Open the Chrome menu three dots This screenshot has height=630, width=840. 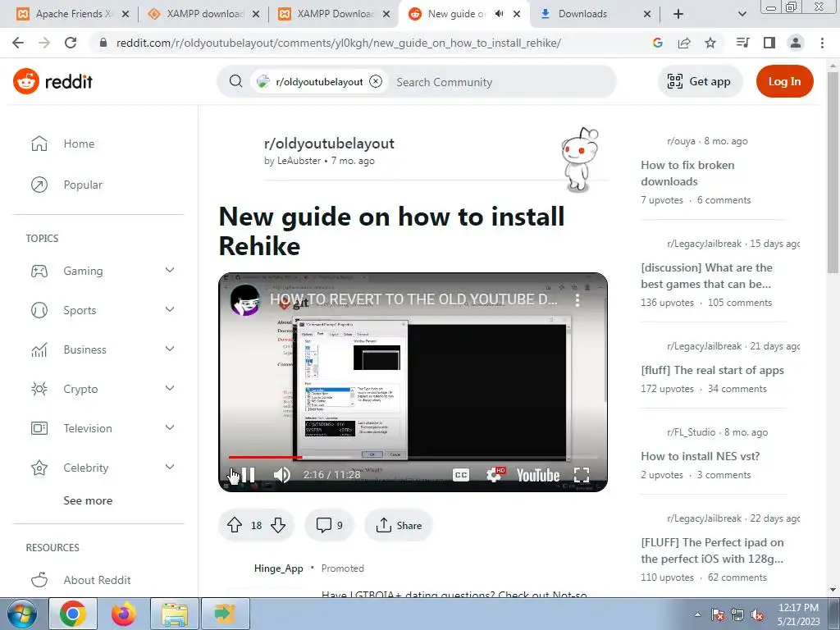click(822, 43)
